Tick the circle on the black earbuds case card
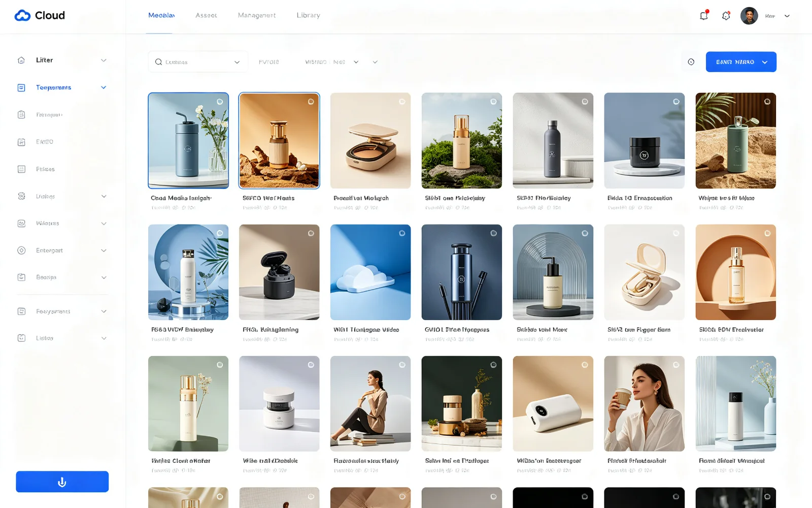The height and width of the screenshot is (508, 812). click(x=311, y=233)
